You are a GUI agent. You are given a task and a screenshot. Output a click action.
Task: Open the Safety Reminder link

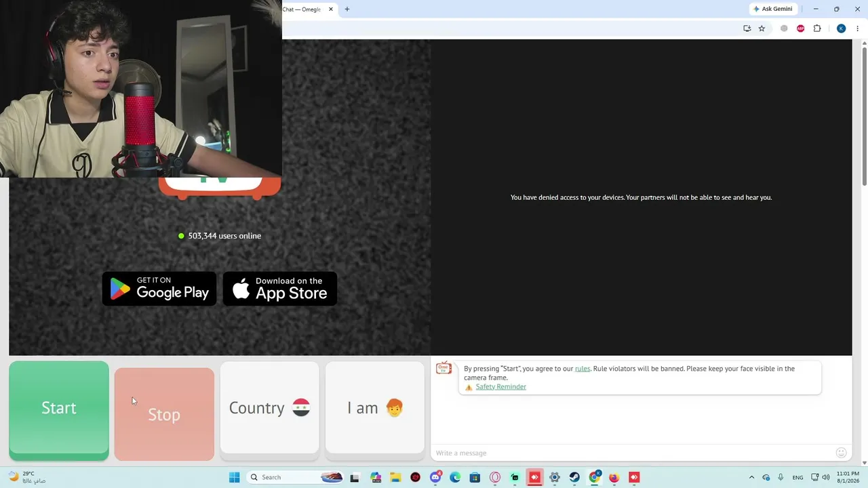501,387
